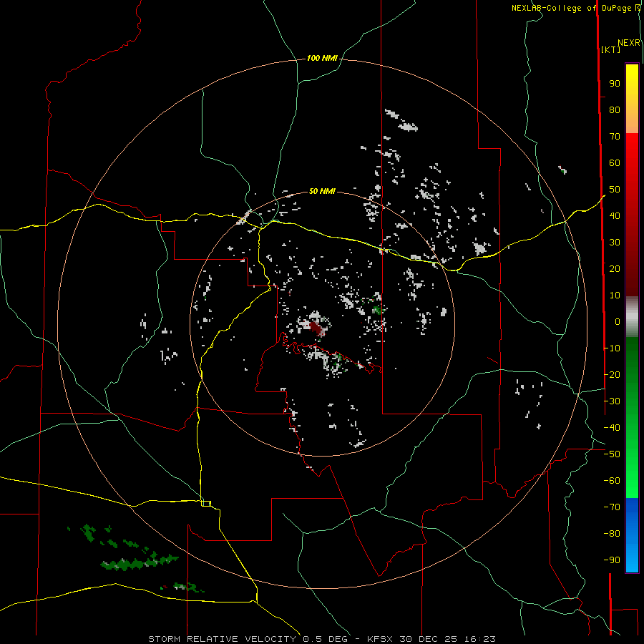Click the "-50" scale label

[612, 454]
